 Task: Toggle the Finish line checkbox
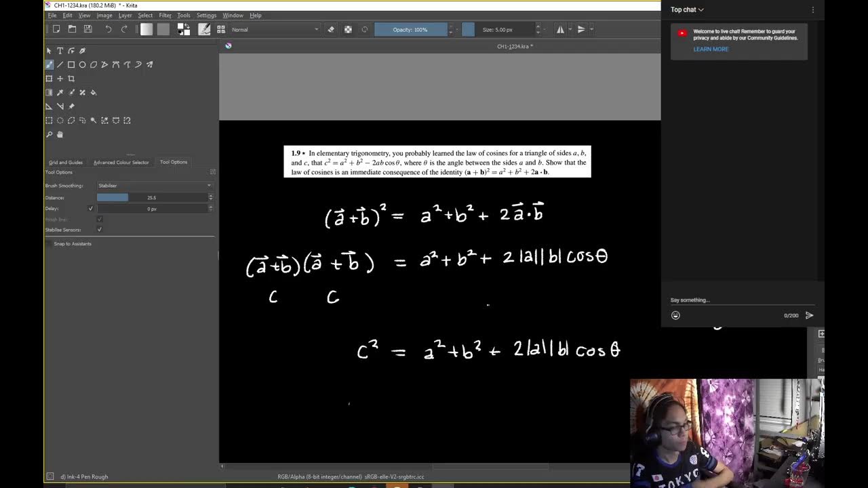point(100,220)
